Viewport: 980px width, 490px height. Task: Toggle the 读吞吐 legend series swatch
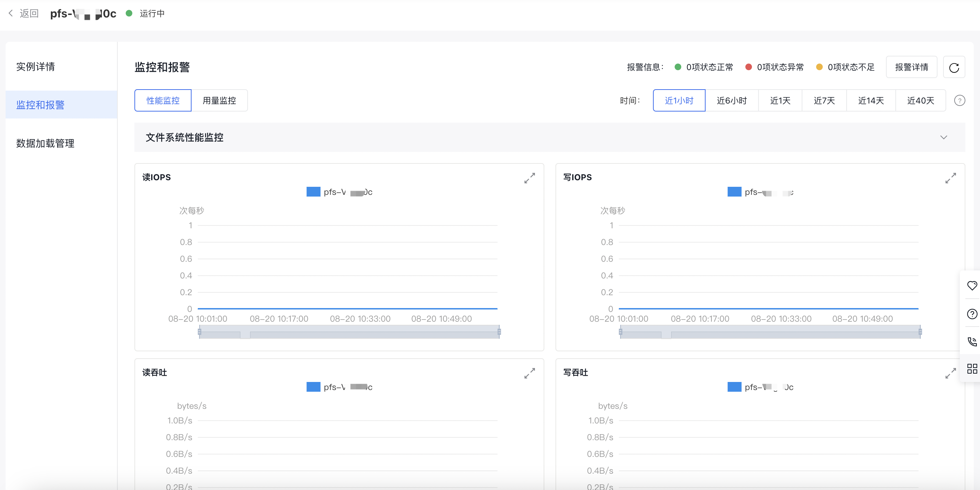(x=313, y=387)
